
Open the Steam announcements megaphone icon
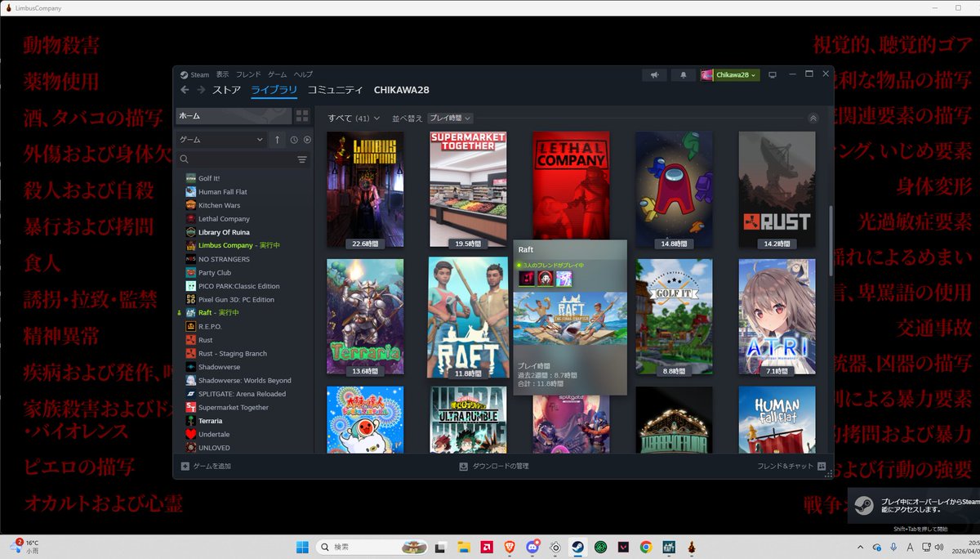tap(654, 74)
